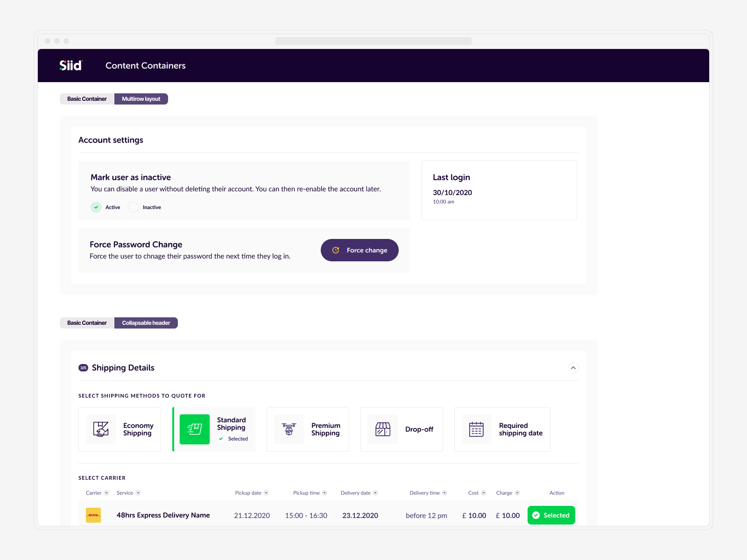Viewport: 747px width, 560px height.
Task: Select the Multirow layout tab
Action: coord(141,99)
